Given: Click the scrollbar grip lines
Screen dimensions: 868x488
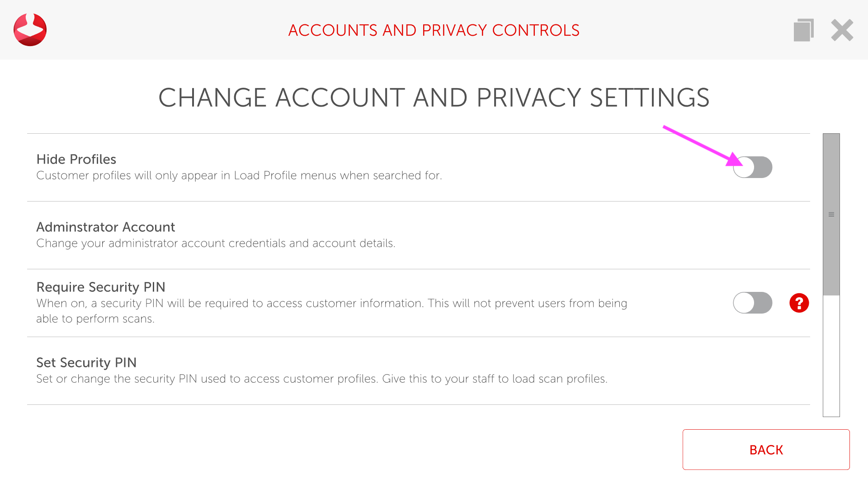Looking at the screenshot, I should [831, 214].
